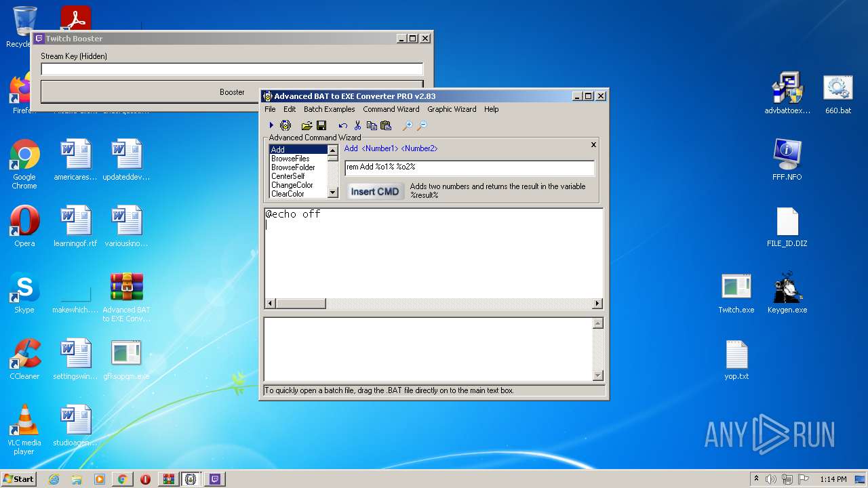This screenshot has width=868, height=488.
Task: Zoom in with the magnifier plus icon
Action: [x=408, y=125]
